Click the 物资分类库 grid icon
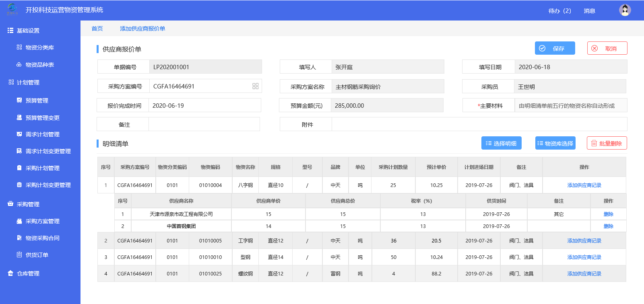 click(x=19, y=47)
